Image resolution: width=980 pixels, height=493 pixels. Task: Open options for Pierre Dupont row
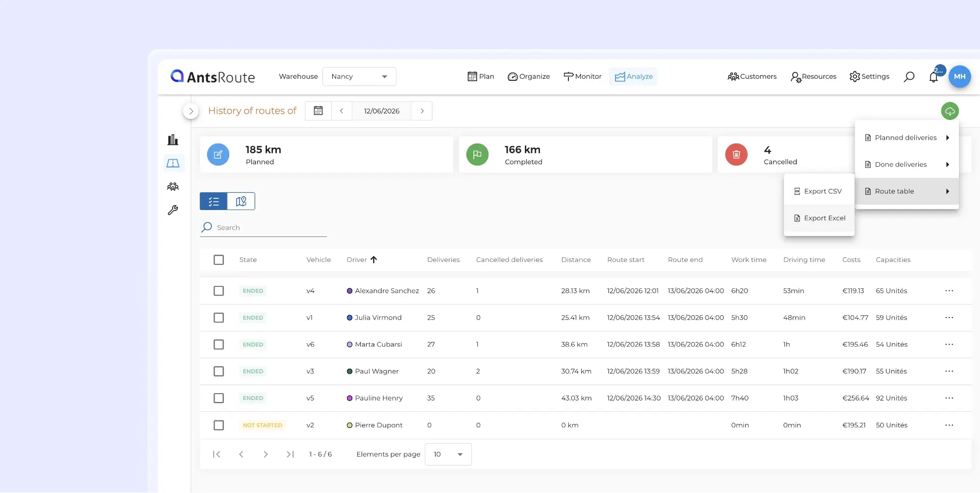(949, 425)
